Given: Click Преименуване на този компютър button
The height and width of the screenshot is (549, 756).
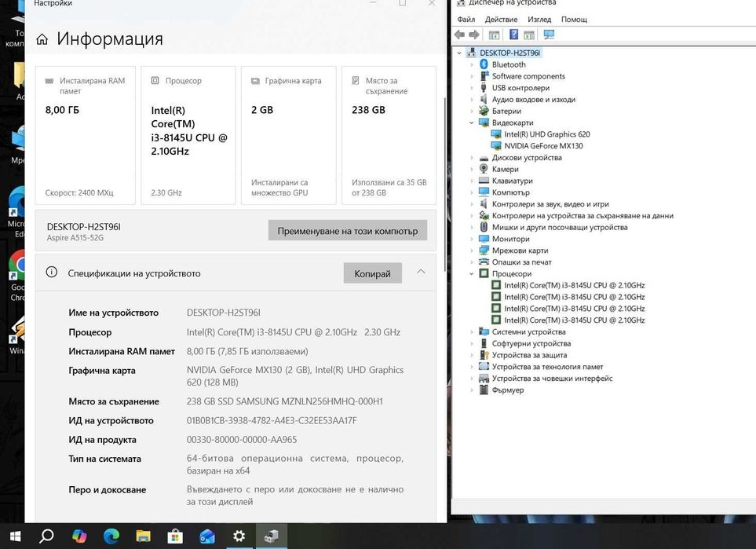Looking at the screenshot, I should pos(348,231).
